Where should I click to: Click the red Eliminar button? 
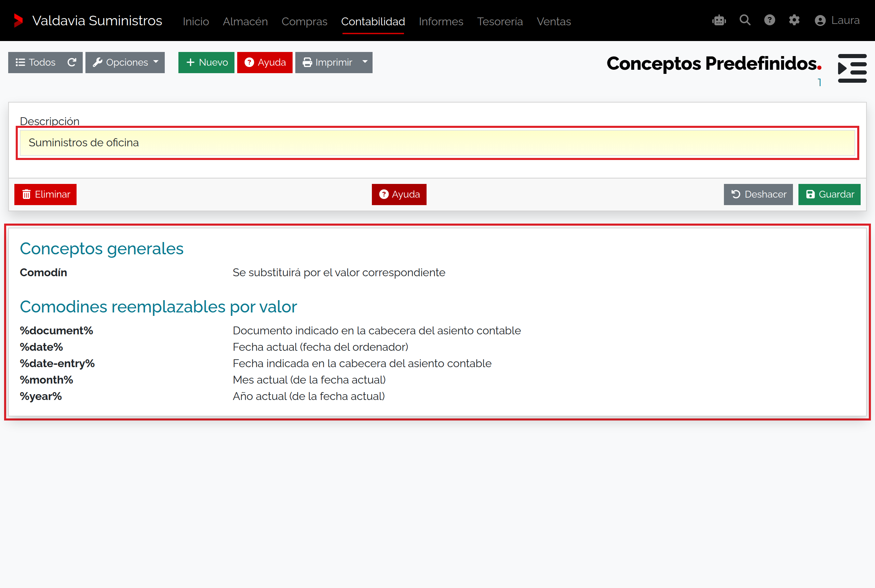(45, 194)
